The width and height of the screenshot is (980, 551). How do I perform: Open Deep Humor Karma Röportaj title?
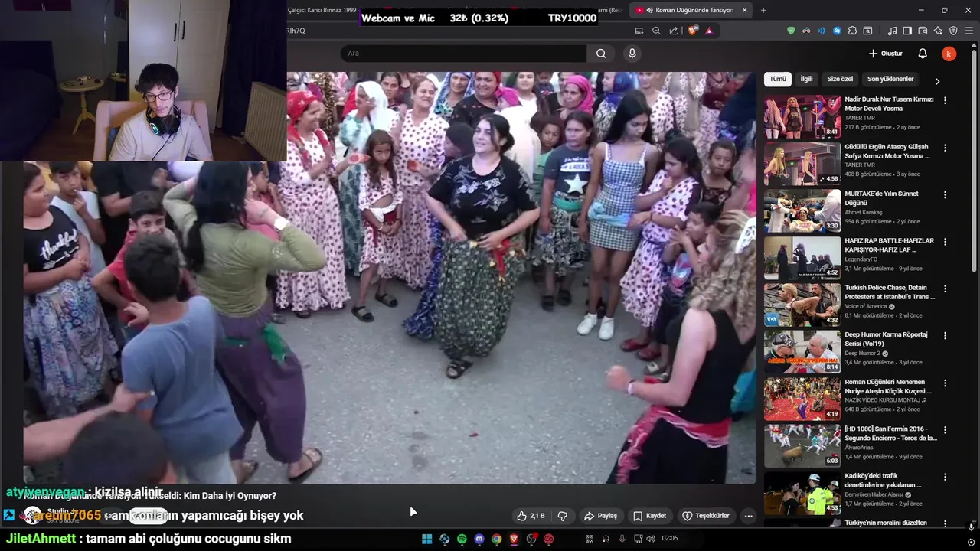tap(886, 339)
